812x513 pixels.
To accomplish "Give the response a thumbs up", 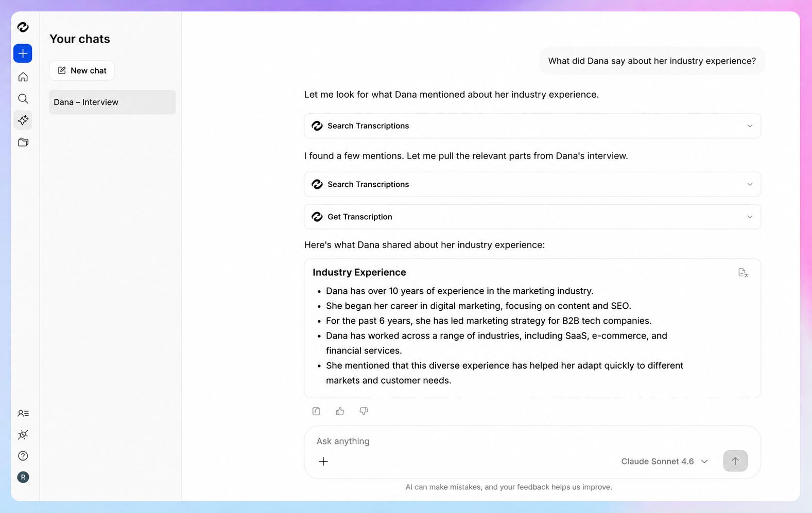I will tap(340, 411).
